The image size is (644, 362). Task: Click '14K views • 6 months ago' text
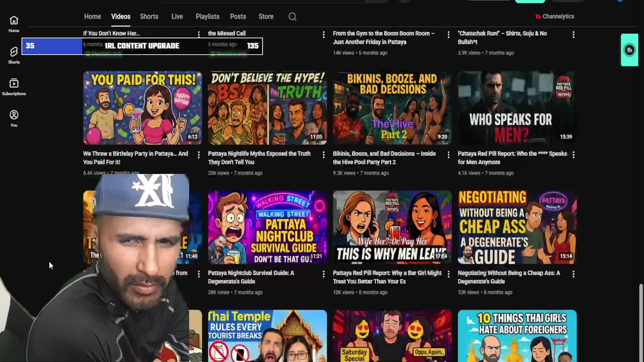click(x=360, y=53)
